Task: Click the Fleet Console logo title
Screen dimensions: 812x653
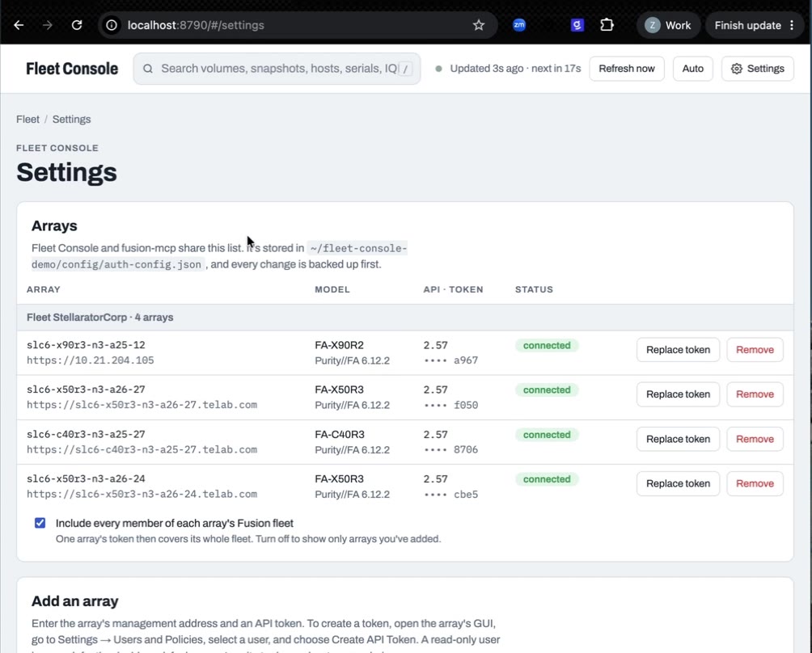Action: click(x=72, y=69)
